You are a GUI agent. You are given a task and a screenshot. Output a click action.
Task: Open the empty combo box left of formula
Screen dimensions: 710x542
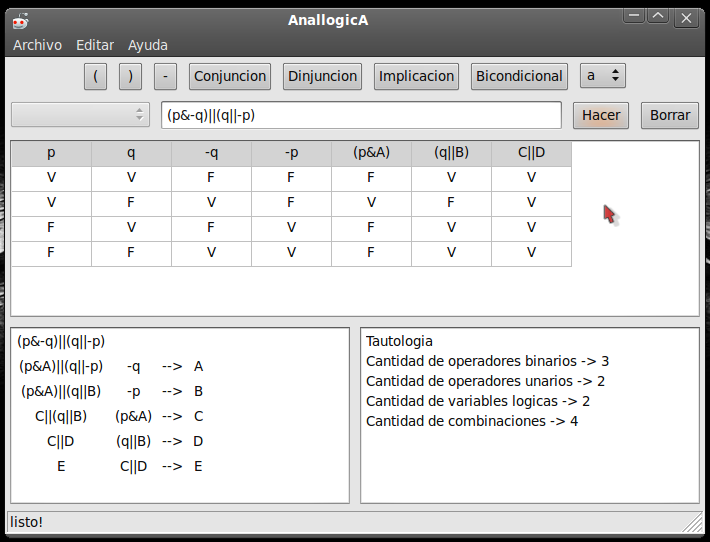pos(81,115)
